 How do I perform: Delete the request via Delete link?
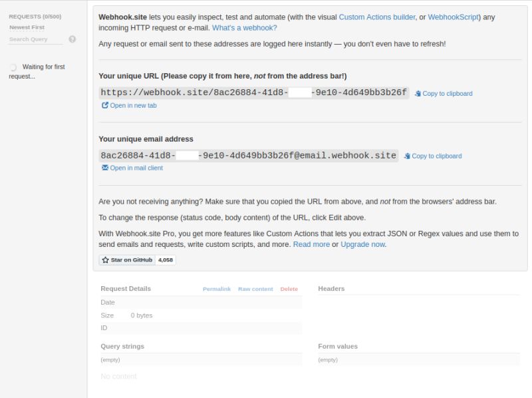[x=289, y=289]
